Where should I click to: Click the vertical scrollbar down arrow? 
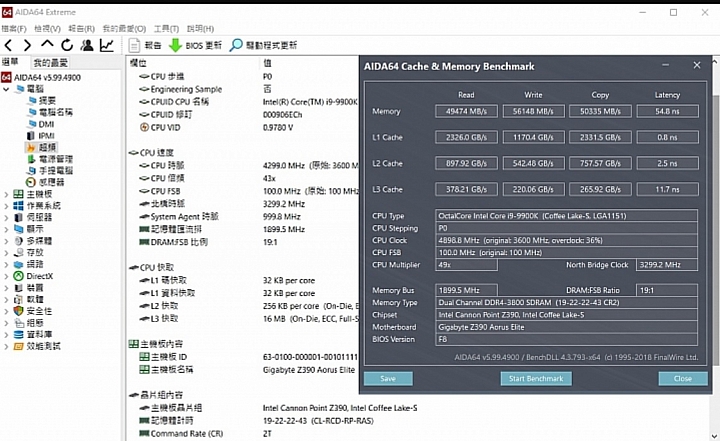coord(714,435)
